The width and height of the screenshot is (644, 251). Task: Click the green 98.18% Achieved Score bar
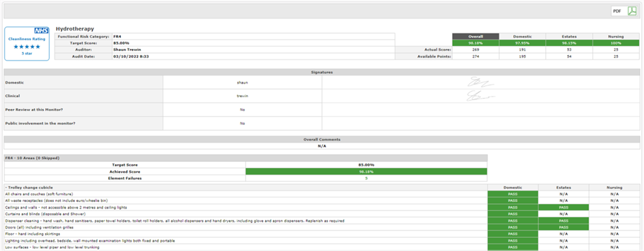click(x=366, y=172)
